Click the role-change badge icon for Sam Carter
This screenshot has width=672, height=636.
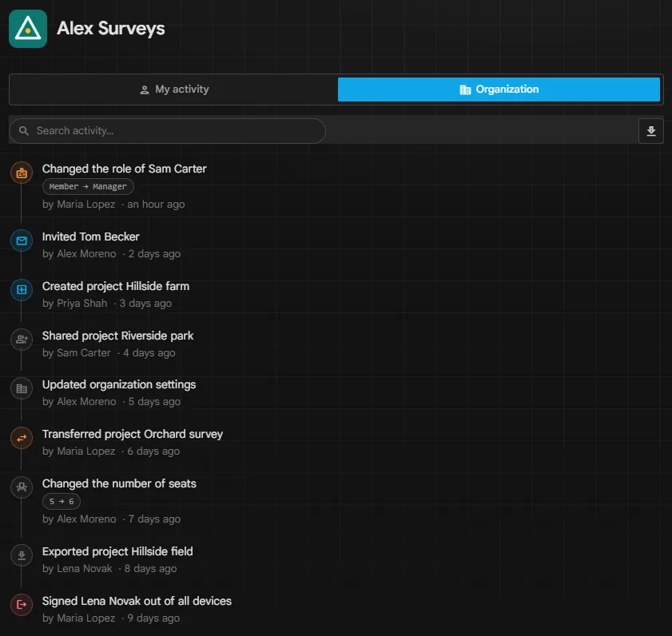coord(22,173)
